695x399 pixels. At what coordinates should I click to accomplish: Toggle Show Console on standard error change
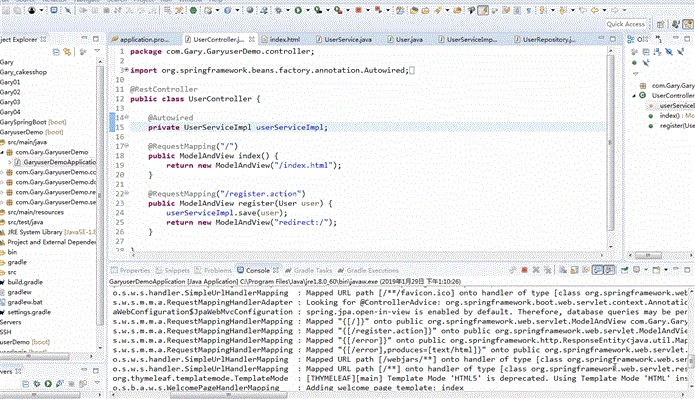[609, 270]
